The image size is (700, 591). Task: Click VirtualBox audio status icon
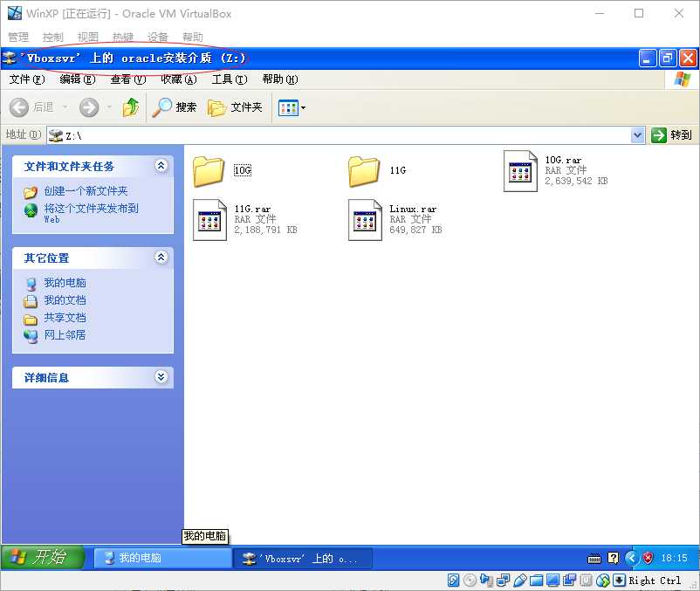(x=486, y=581)
